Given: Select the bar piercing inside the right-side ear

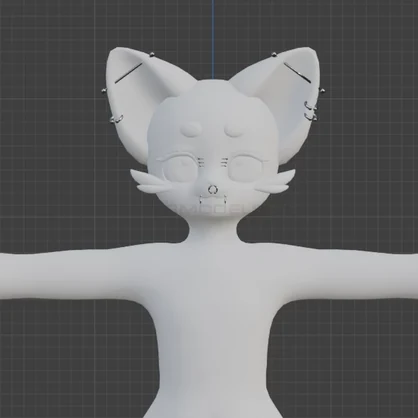Looking at the screenshot, I should pos(297,72).
